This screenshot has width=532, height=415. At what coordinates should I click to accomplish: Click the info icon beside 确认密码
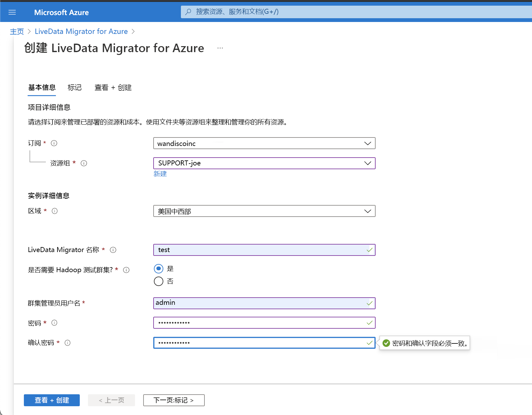(x=67, y=343)
